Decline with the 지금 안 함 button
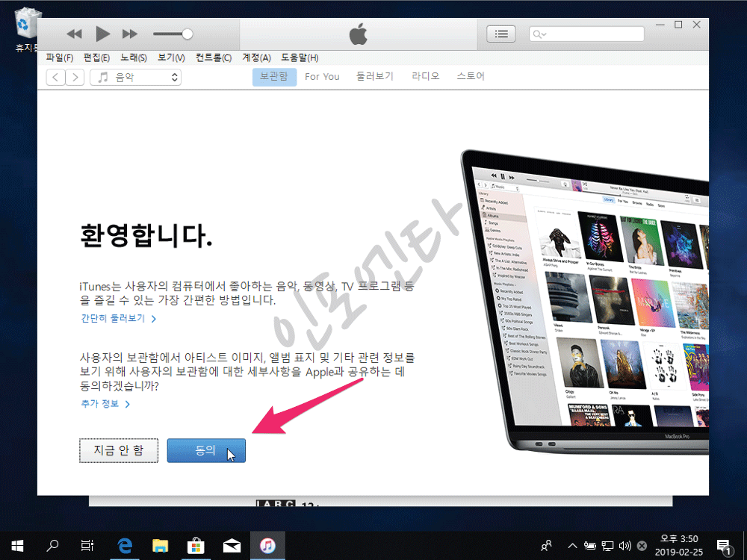Screen dimensions: 747x560 [119, 450]
